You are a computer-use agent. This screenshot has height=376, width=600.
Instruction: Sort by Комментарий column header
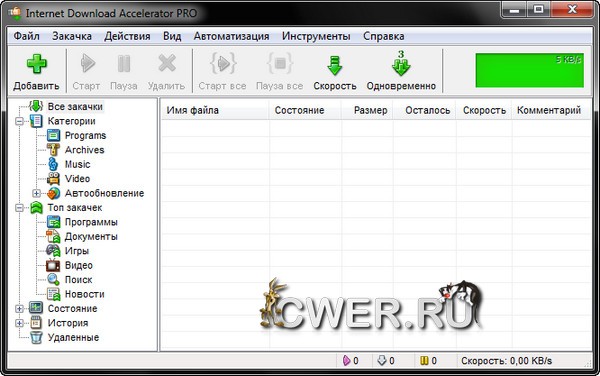point(552,111)
